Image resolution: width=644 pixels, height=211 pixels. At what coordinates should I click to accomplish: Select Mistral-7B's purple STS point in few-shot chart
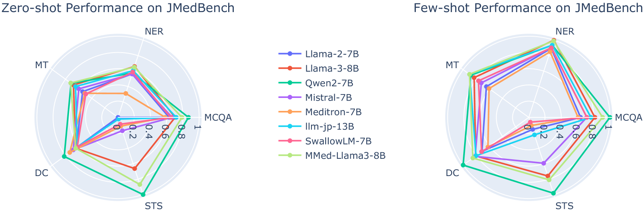click(543, 163)
